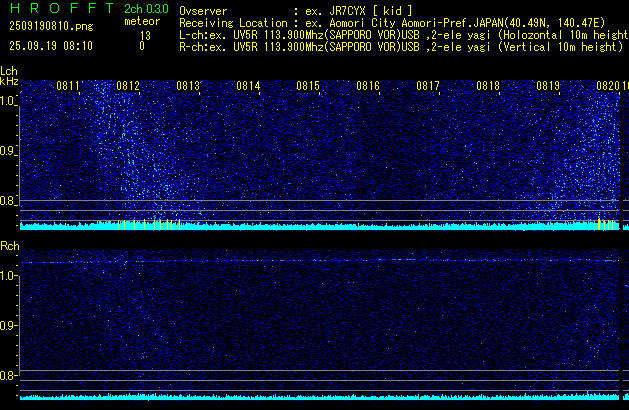Jump to the 0814 time marker
This screenshot has width=629, height=410.
248,86
